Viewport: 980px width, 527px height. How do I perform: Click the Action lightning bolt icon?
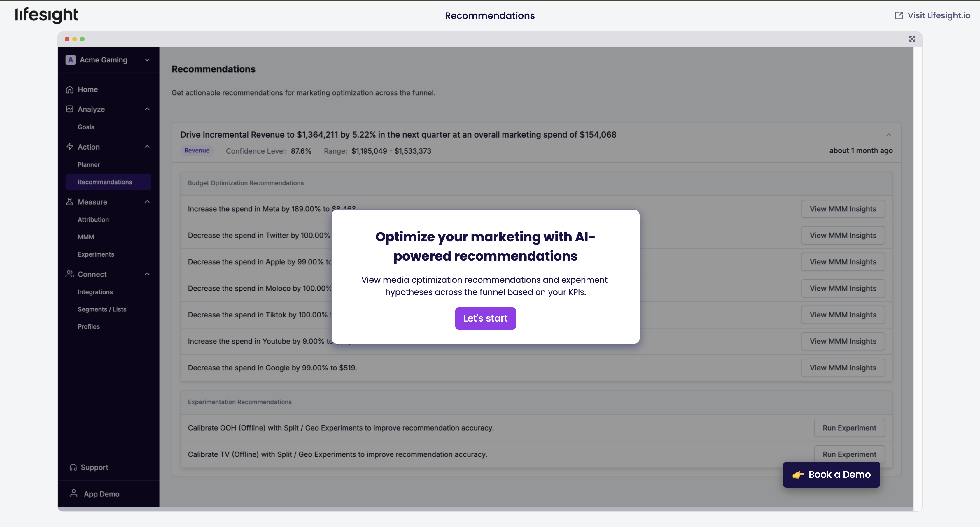click(x=70, y=146)
